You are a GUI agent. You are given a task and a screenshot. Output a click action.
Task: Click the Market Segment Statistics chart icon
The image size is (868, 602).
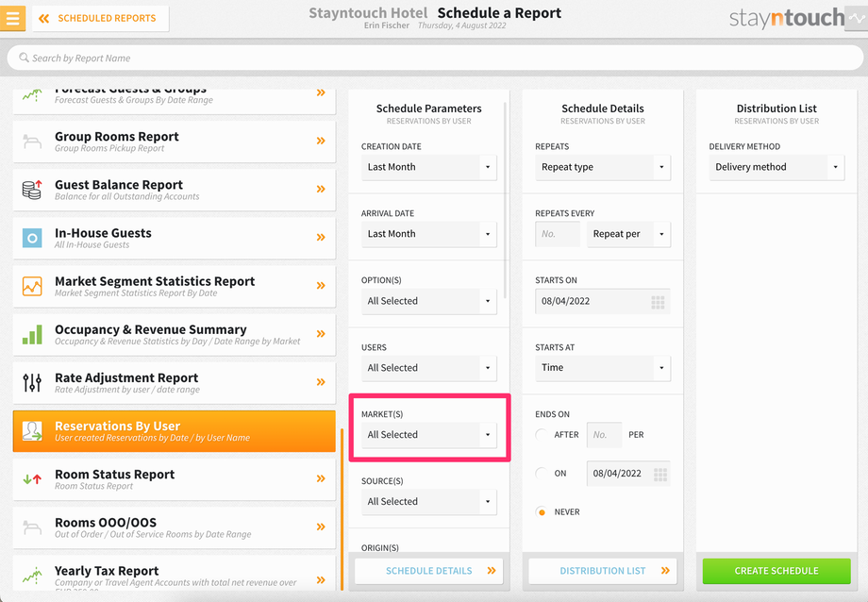32,286
